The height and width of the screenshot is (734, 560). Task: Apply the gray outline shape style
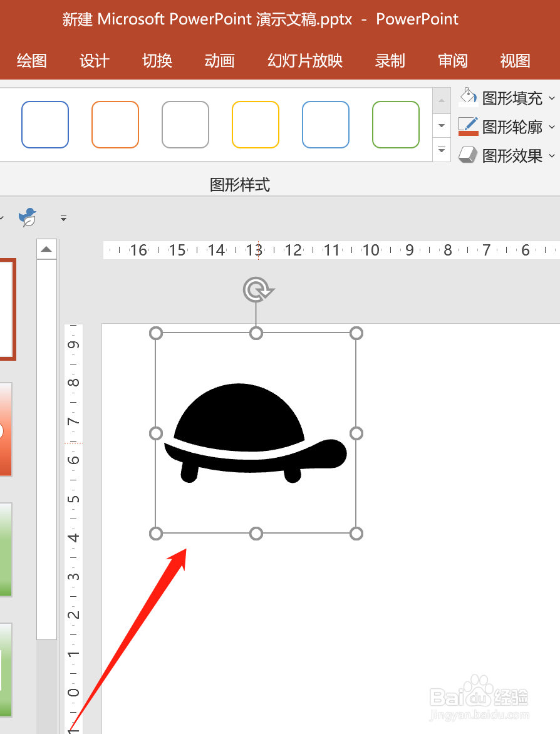[x=185, y=125]
